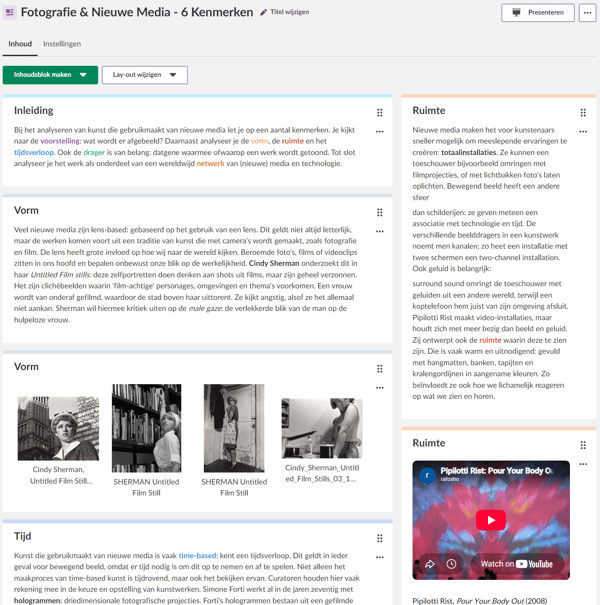Click the rafosho channel avatar on the video
Viewport: 600px width, 605px height.
427,475
